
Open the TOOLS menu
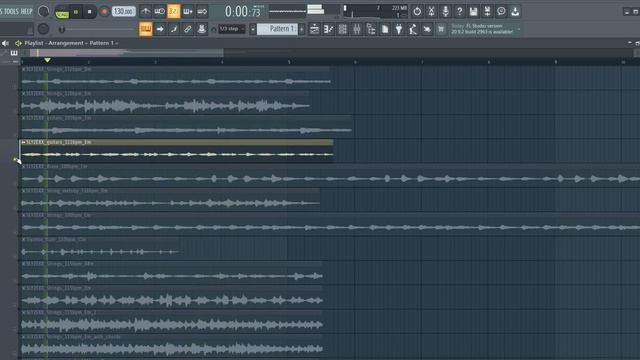pos(12,11)
